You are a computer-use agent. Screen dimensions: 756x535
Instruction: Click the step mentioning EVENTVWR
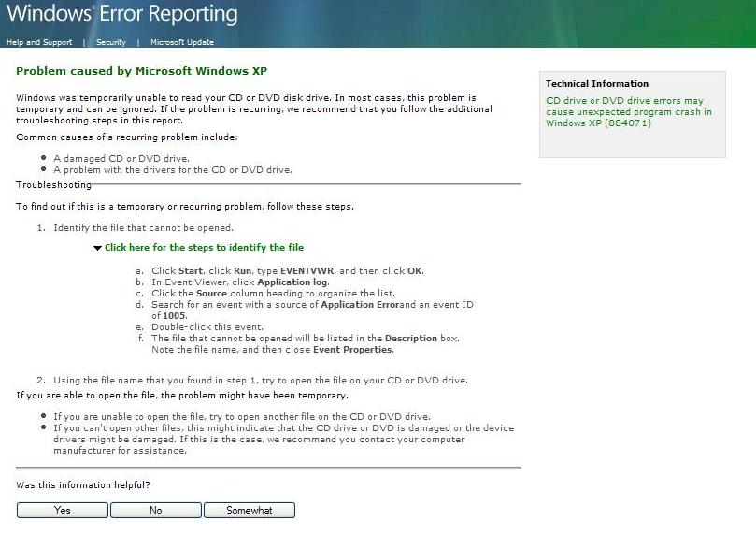288,270
